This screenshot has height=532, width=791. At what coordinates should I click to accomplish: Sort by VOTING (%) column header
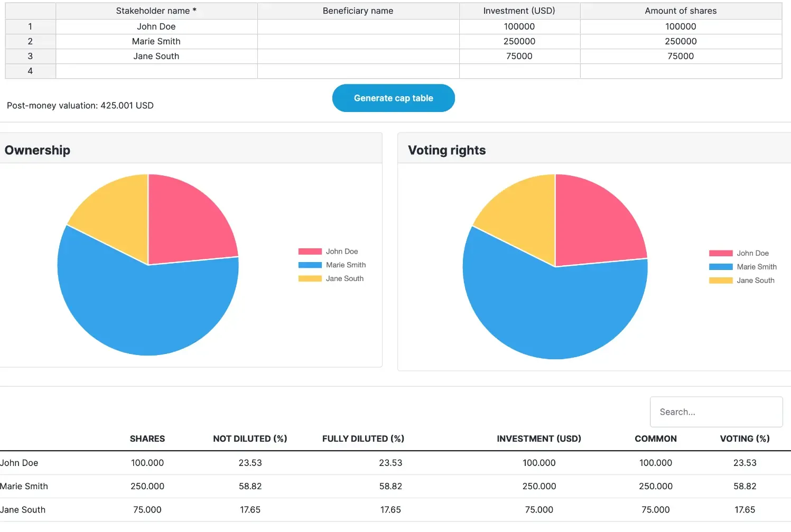[745, 439]
